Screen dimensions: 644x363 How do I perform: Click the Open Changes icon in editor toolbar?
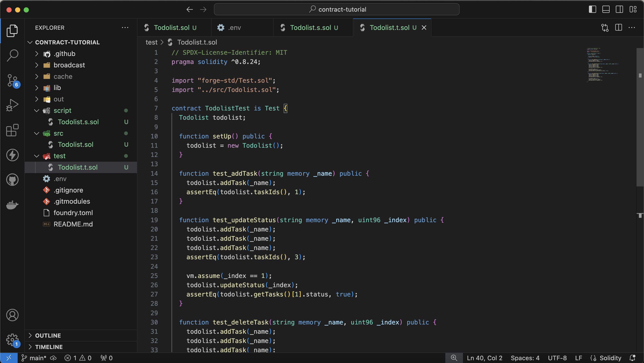[605, 28]
